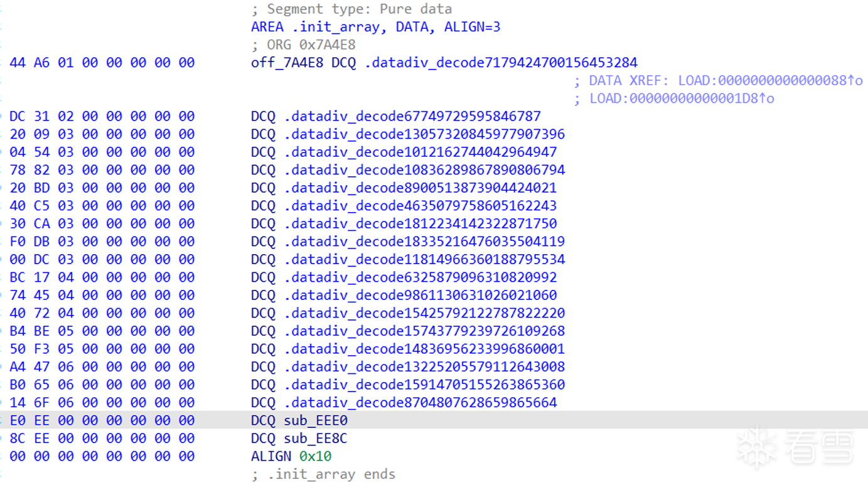Select hex bytes starting 14 6F 06
Viewport: 868px width, 485px height.
click(x=102, y=403)
